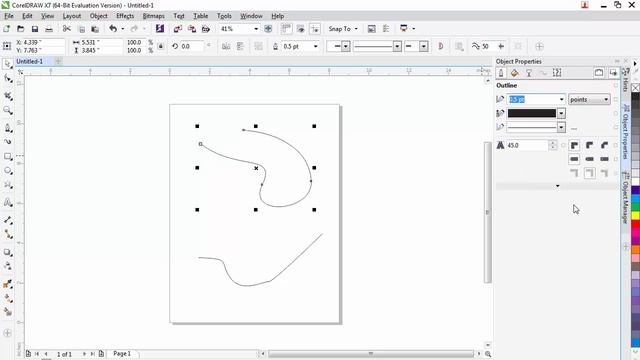Click the orange swatch in palette
The width and height of the screenshot is (640, 360).
[x=636, y=249]
